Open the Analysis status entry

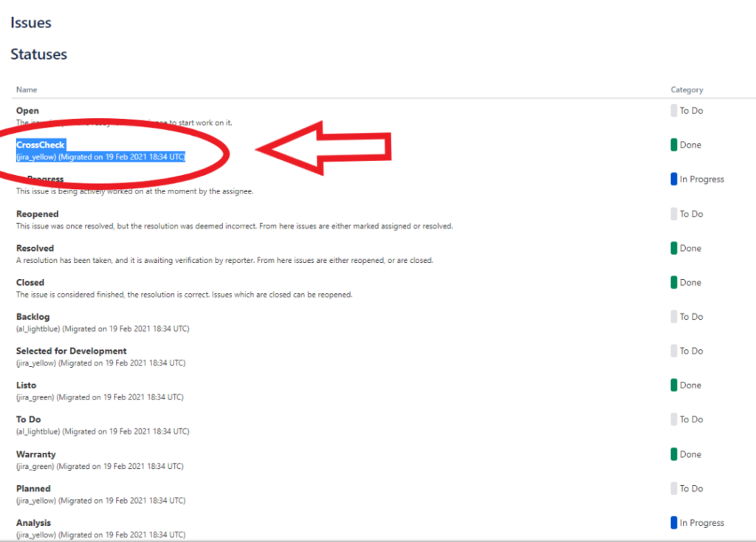[32, 523]
